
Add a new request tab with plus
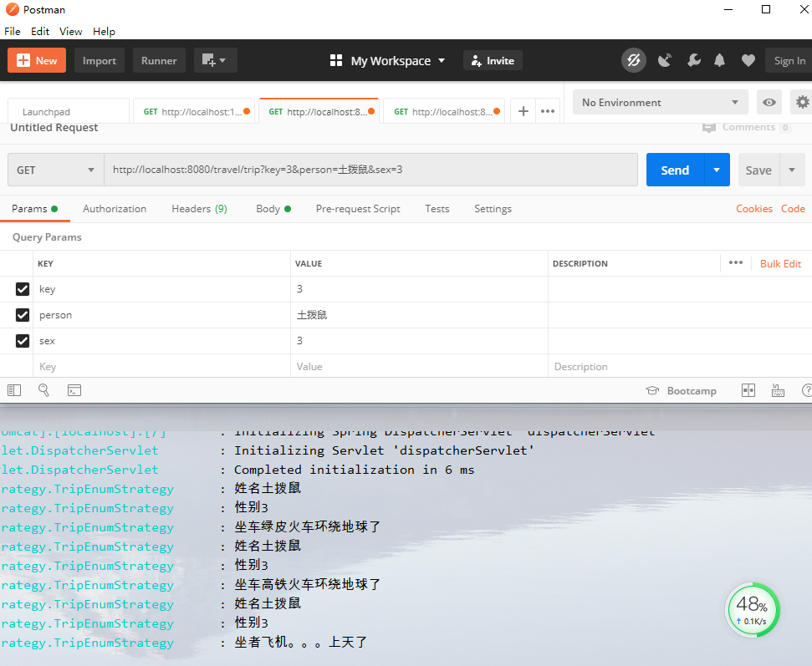click(523, 111)
